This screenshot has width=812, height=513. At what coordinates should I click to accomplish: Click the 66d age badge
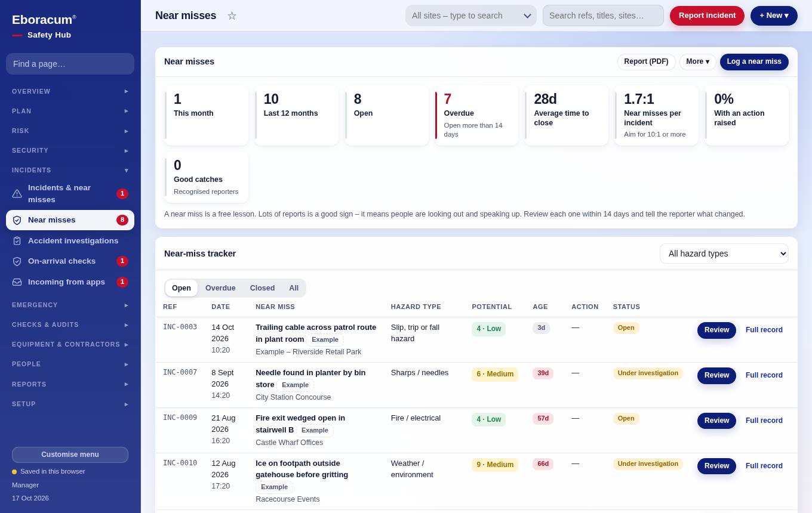tap(543, 464)
